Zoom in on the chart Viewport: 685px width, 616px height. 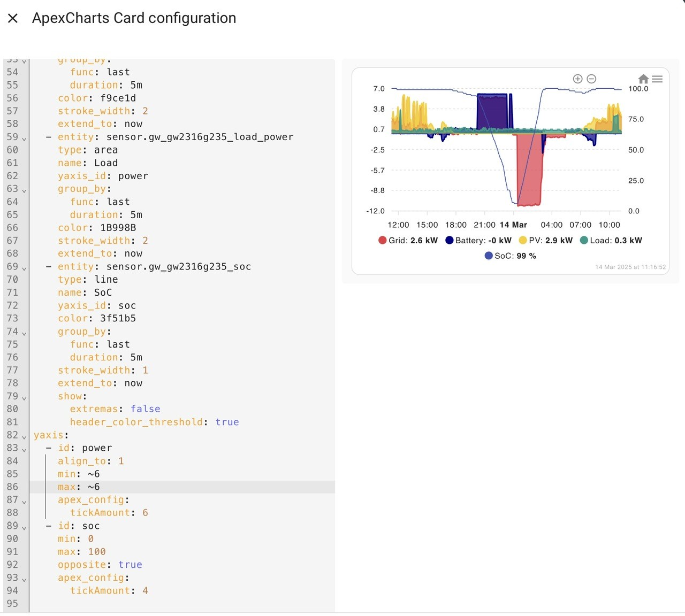pos(577,79)
